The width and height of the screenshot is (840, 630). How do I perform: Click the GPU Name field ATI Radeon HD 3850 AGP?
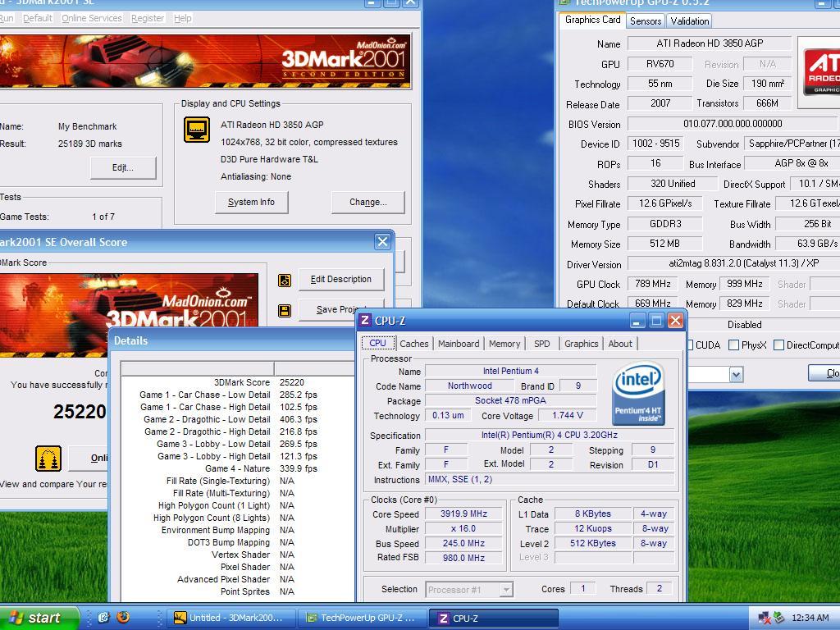click(x=710, y=43)
